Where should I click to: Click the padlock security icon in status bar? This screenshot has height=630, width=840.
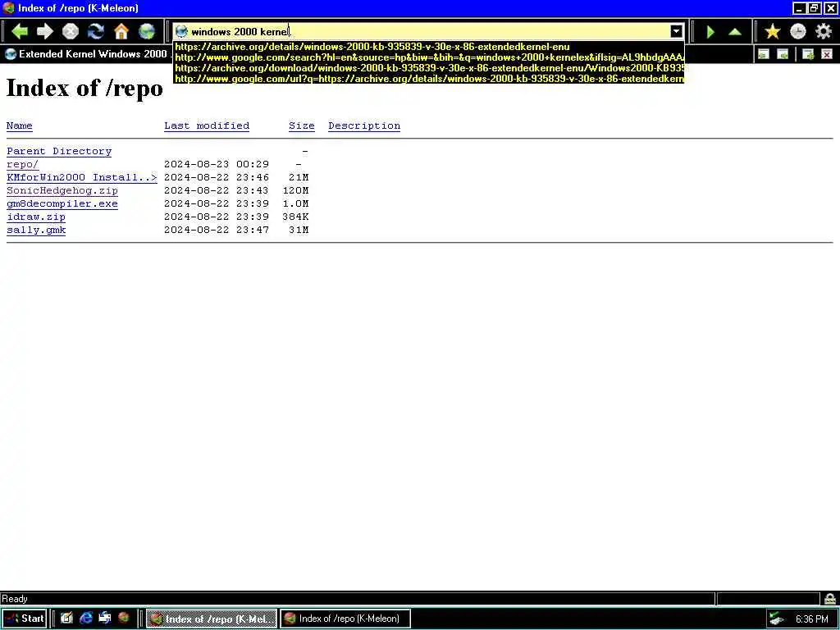click(x=830, y=599)
